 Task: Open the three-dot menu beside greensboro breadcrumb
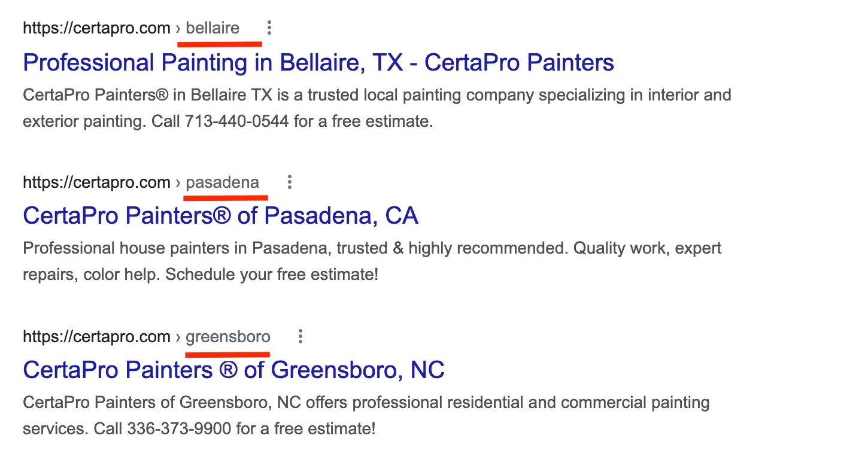301,337
